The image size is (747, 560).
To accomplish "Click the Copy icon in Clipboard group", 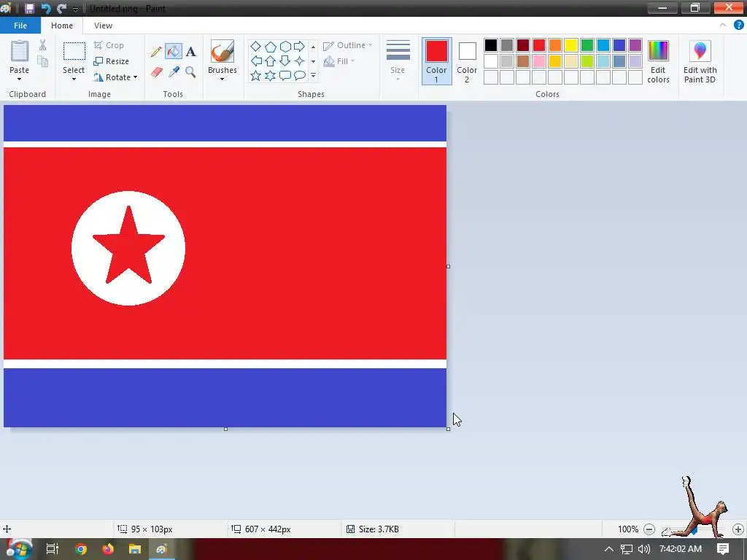I will coord(43,61).
